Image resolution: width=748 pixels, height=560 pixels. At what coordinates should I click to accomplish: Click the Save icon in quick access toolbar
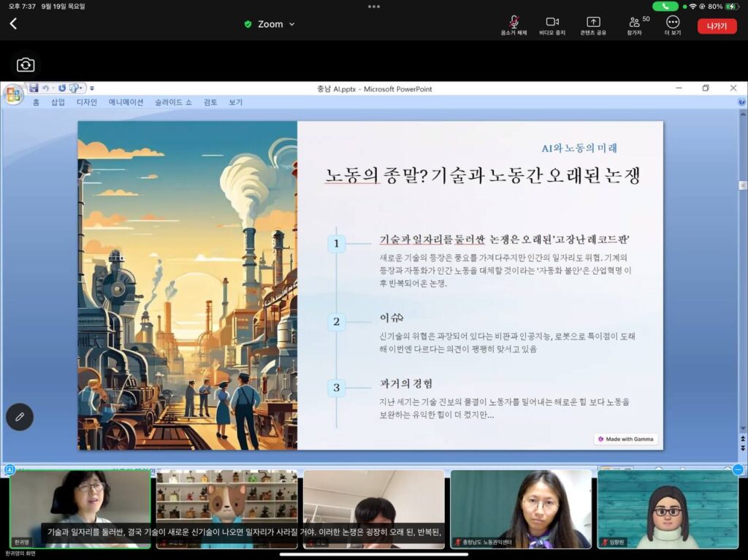tap(34, 88)
